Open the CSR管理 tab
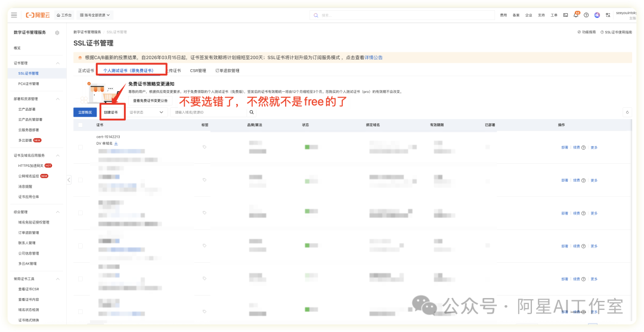 pyautogui.click(x=198, y=70)
